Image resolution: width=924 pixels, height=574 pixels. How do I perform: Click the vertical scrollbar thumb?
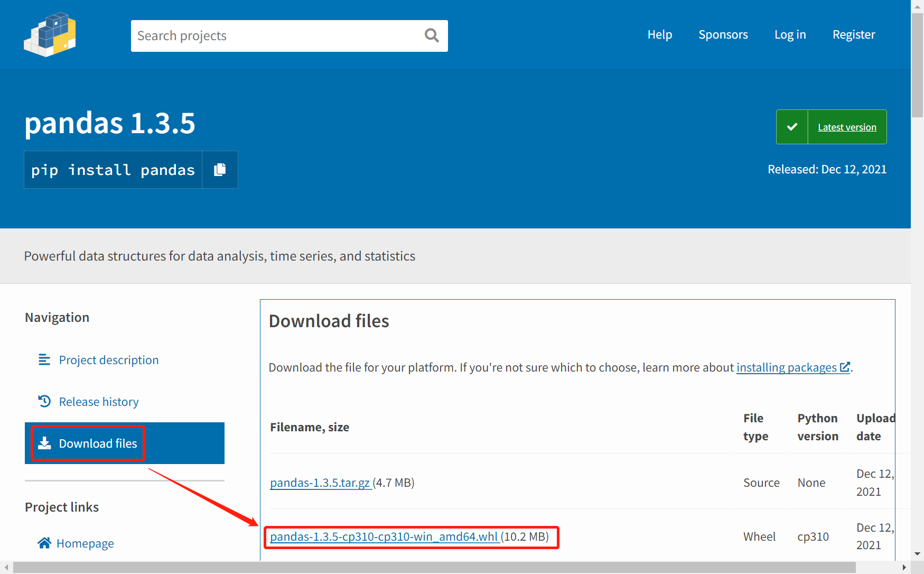click(918, 66)
